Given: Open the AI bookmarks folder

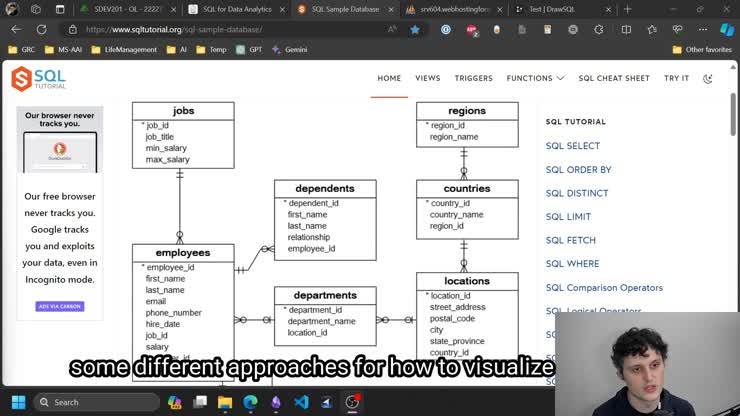Looking at the screenshot, I should click(x=177, y=50).
